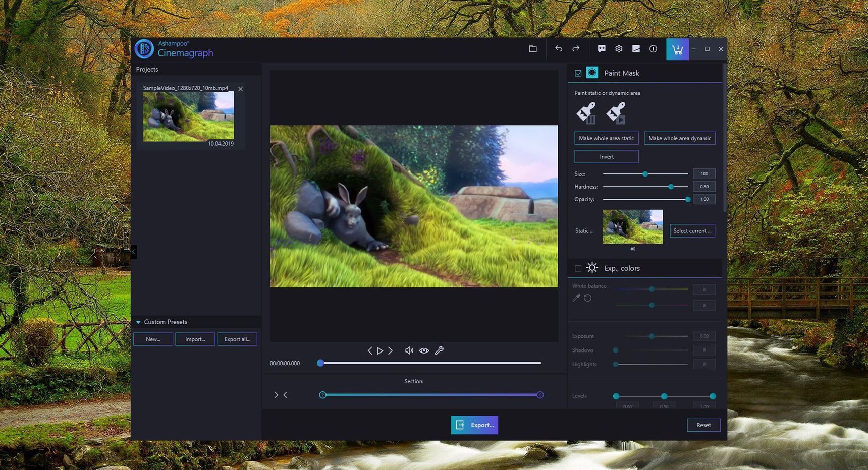Toggle audio with the speaker icon
Image resolution: width=868 pixels, height=470 pixels.
[x=409, y=350]
